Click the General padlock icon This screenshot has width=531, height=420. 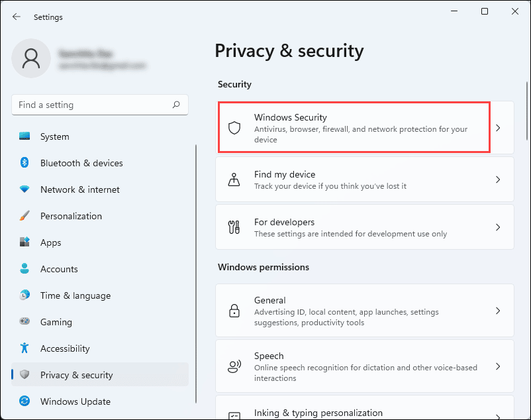click(x=234, y=311)
